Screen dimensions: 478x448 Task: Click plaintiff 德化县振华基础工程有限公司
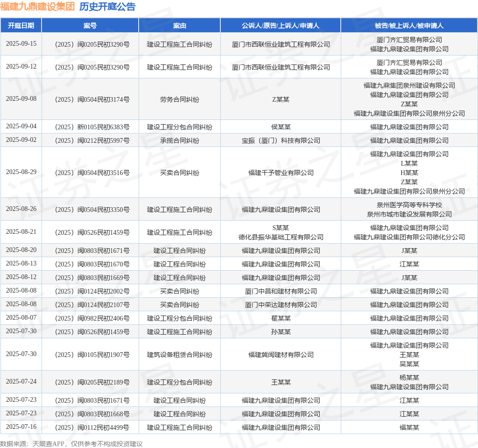(x=281, y=237)
